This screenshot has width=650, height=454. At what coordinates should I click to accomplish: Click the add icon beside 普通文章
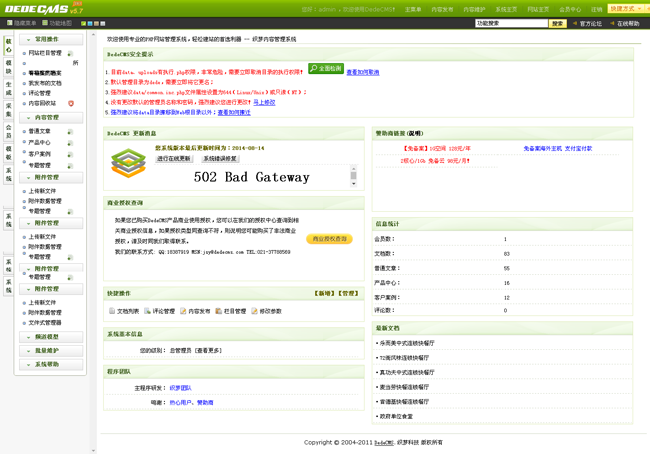coord(70,132)
